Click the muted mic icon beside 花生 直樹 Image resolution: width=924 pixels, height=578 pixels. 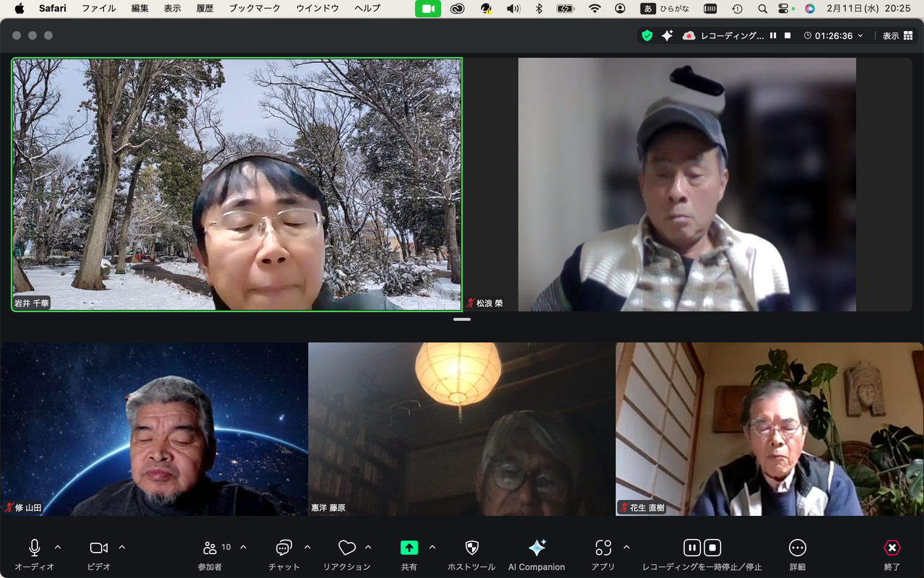pyautogui.click(x=624, y=508)
